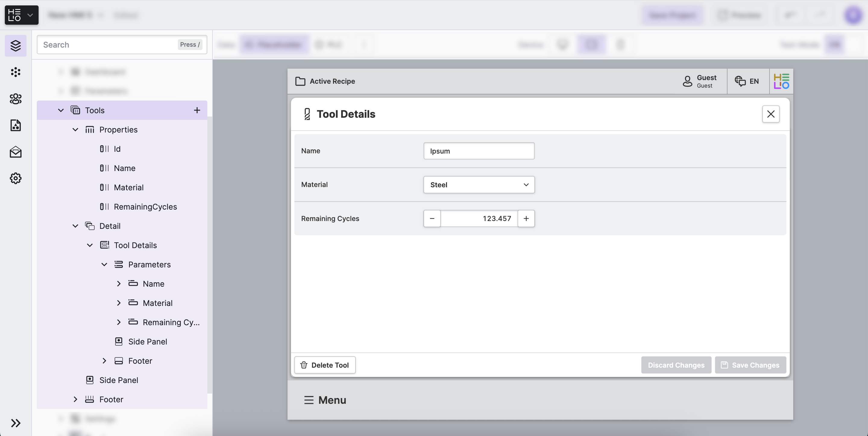Image resolution: width=868 pixels, height=436 pixels.
Task: Expand sidebar with double chevron icon
Action: (15, 423)
